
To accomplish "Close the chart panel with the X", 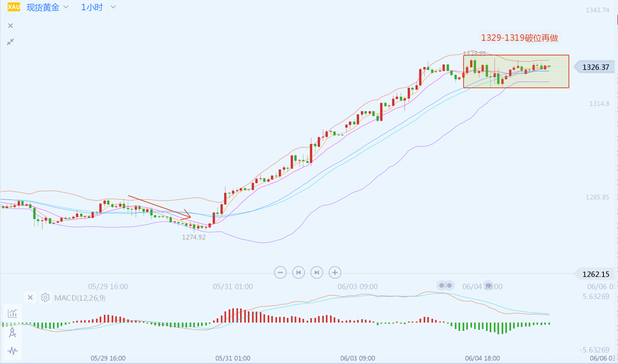I will coord(11,26).
